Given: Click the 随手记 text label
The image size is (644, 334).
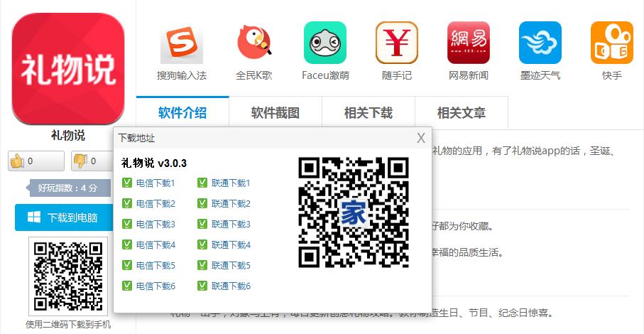Looking at the screenshot, I should pyautogui.click(x=397, y=75).
